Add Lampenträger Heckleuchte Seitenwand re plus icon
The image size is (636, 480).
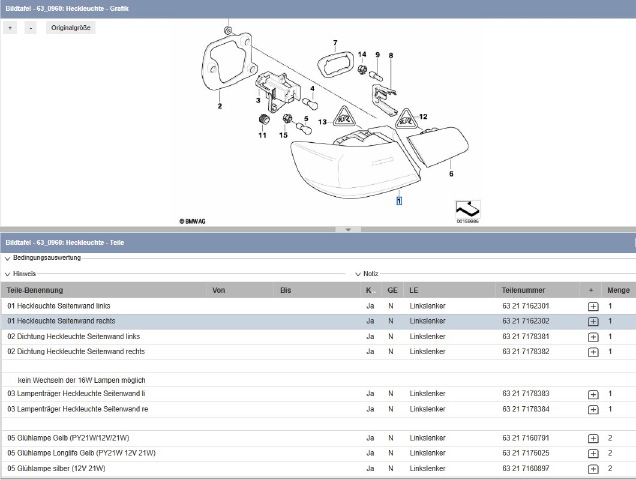593,409
